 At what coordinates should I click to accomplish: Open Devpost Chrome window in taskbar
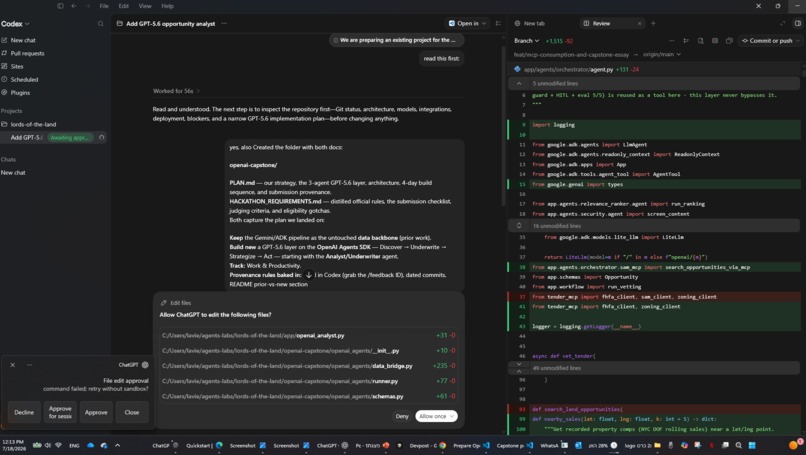[428, 446]
